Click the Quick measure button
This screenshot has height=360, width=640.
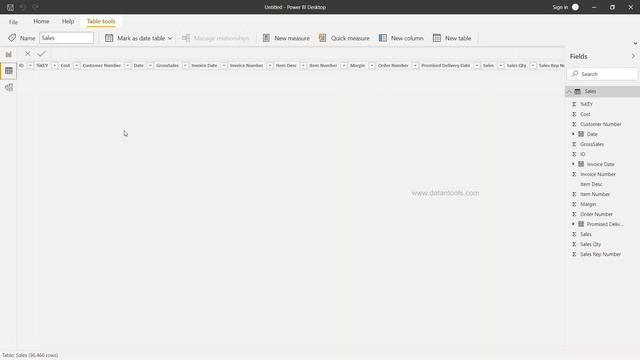[x=344, y=38]
